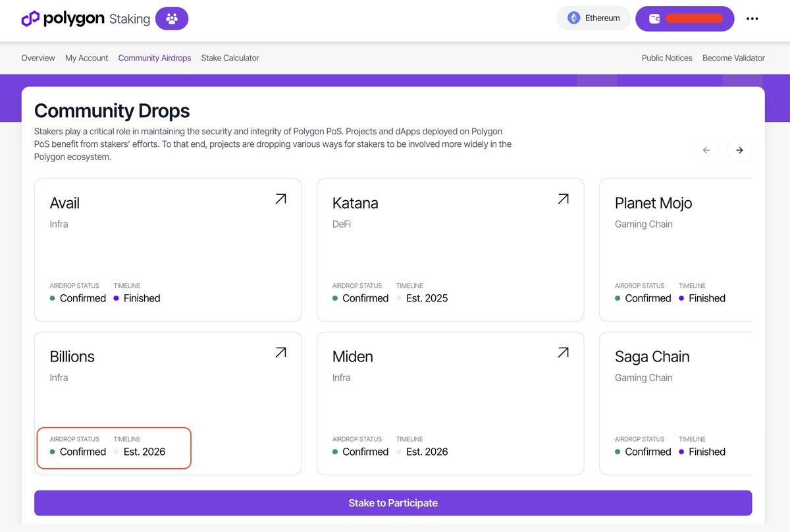Click the Miden timeline 'Est. 2026' text

(427, 452)
